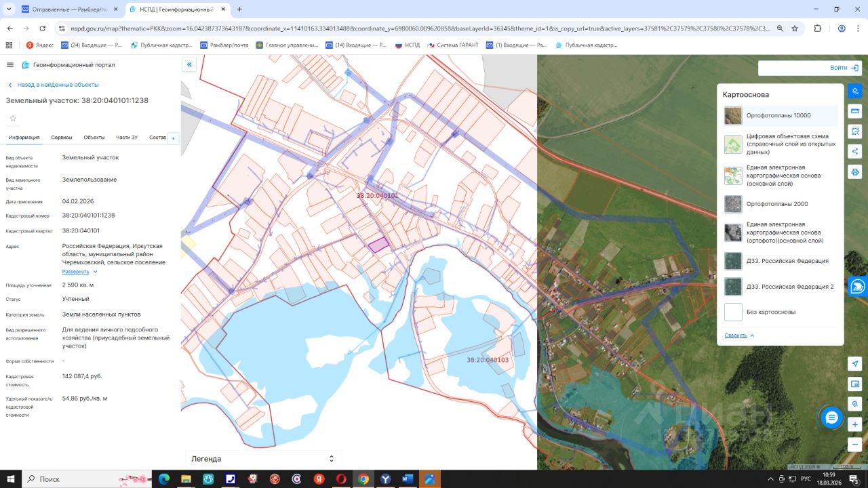868x488 pixels.
Task: Go back to found objects list
Action: coord(54,85)
